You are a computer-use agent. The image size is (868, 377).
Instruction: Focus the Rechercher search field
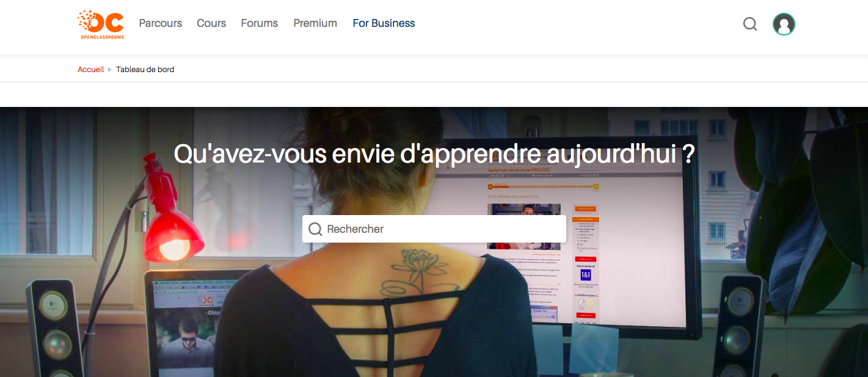pyautogui.click(x=434, y=229)
